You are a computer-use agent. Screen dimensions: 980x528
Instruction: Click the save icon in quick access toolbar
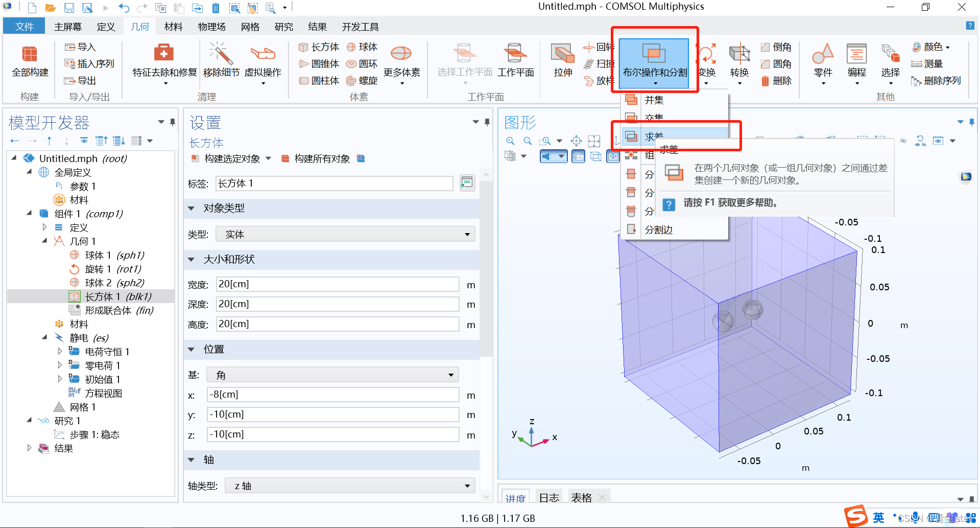[69, 8]
